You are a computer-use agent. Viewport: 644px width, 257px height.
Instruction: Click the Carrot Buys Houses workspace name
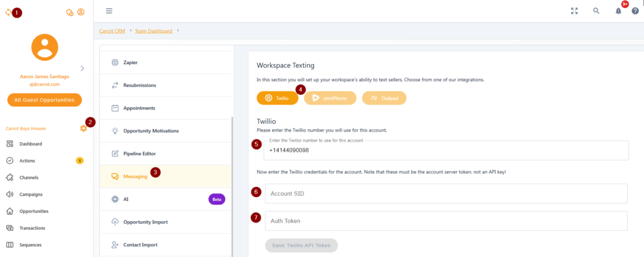[x=26, y=128]
